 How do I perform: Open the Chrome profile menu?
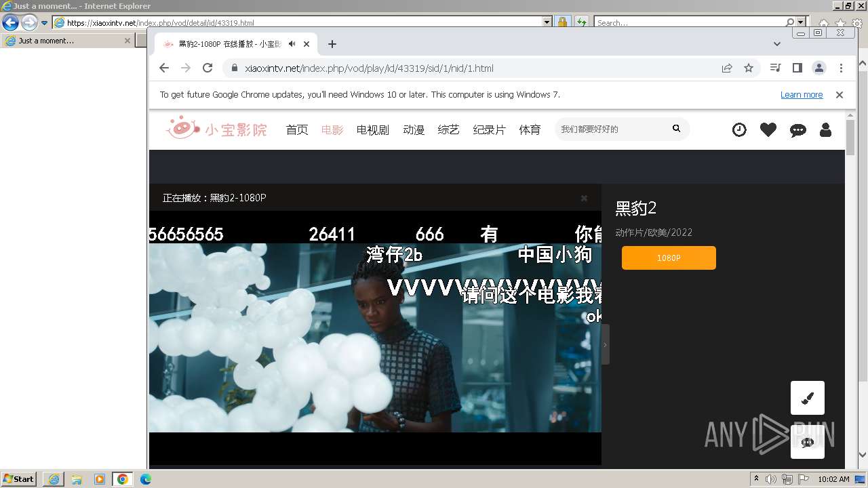pos(819,68)
